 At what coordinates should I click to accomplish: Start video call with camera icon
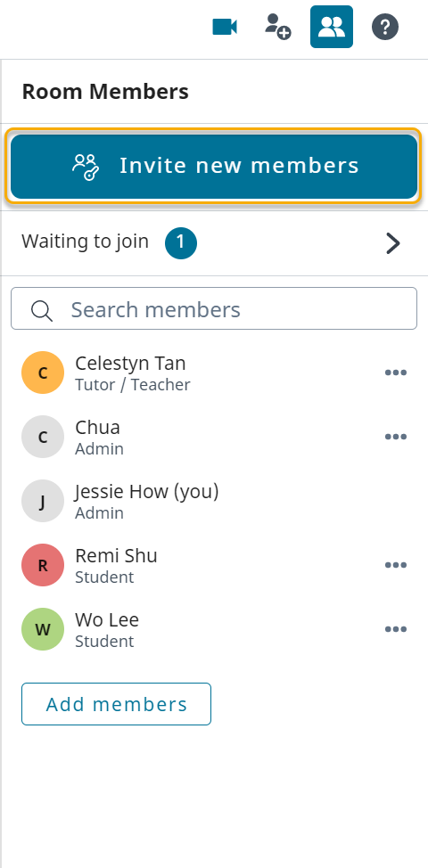(225, 27)
